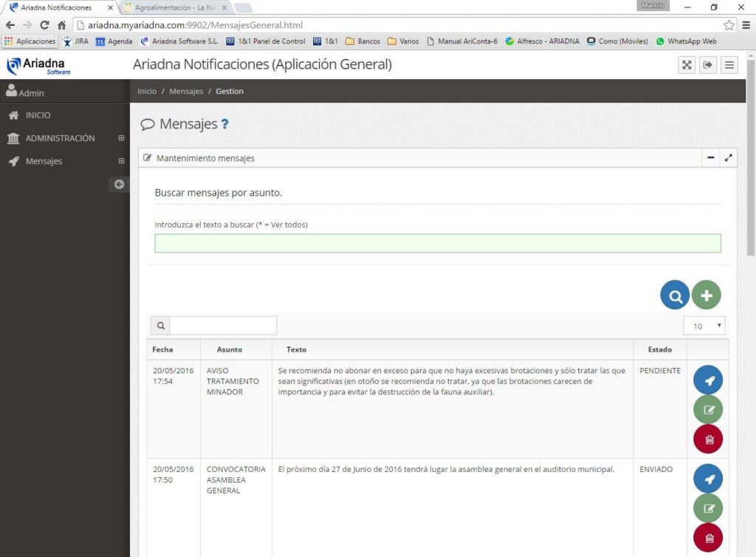Sort the table by Fecha column
The image size is (756, 557).
[x=162, y=349]
